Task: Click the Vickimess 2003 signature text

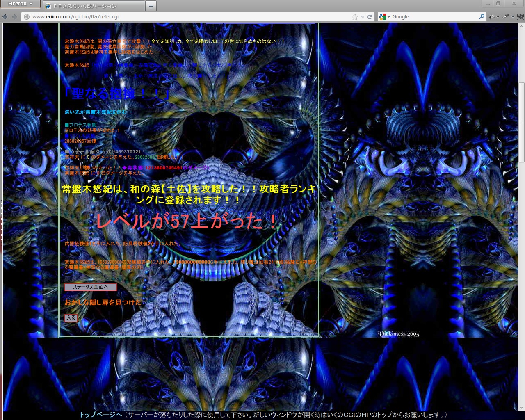Action: pyautogui.click(x=398, y=334)
